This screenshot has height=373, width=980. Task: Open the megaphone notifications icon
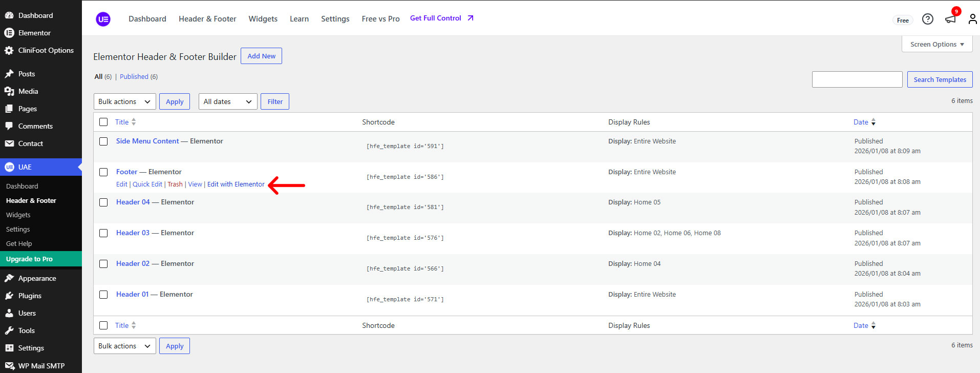coord(950,19)
